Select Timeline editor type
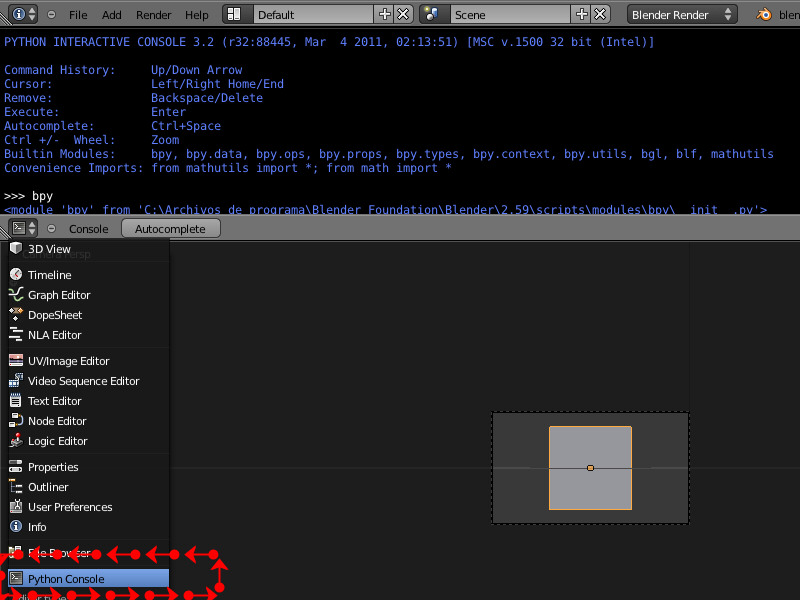This screenshot has width=800, height=600. pos(88,275)
